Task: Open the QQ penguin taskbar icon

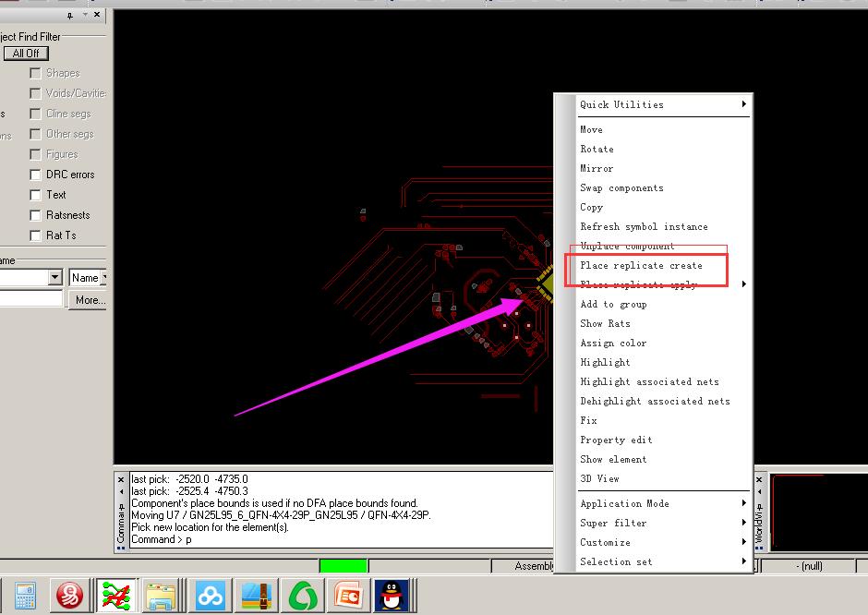Action: 392,596
